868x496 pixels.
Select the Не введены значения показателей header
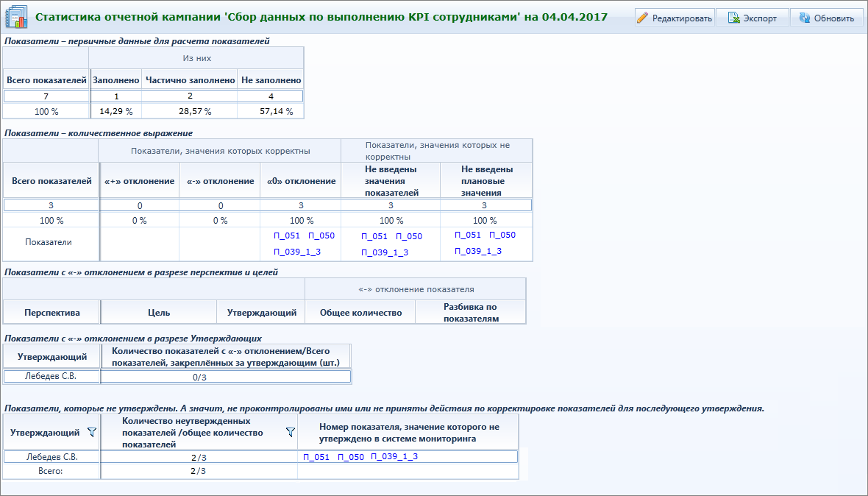coord(391,181)
